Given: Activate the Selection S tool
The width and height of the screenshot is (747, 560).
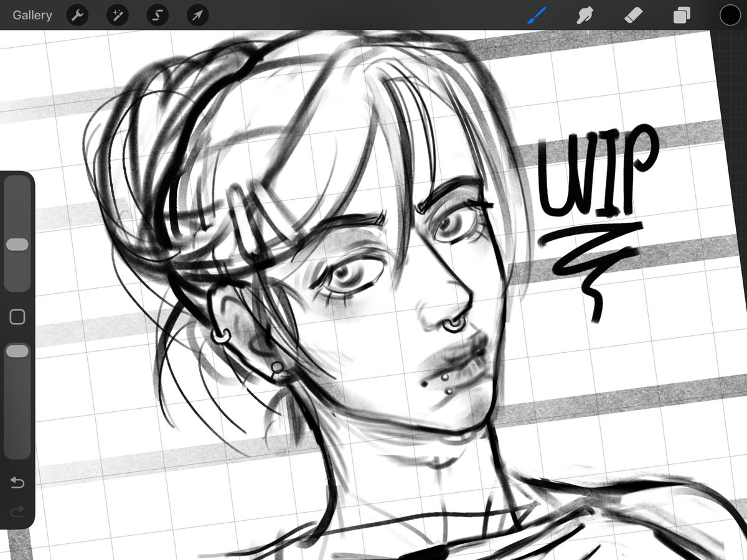Looking at the screenshot, I should [157, 15].
